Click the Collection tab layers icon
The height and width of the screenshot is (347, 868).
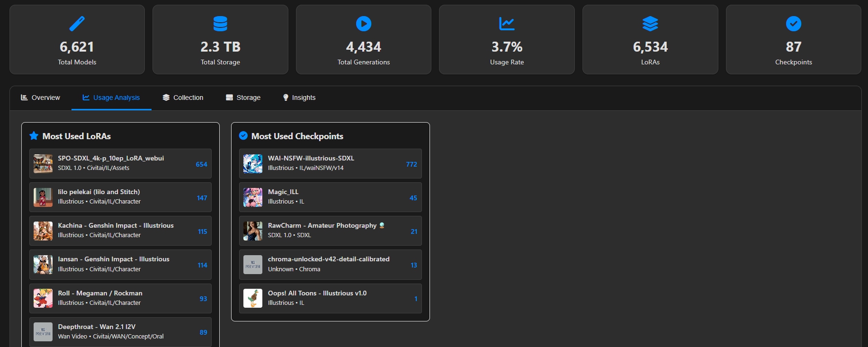pos(166,98)
